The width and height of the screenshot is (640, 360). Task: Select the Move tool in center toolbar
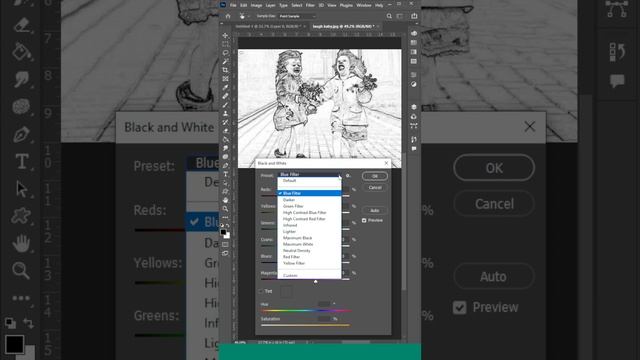coord(225,36)
